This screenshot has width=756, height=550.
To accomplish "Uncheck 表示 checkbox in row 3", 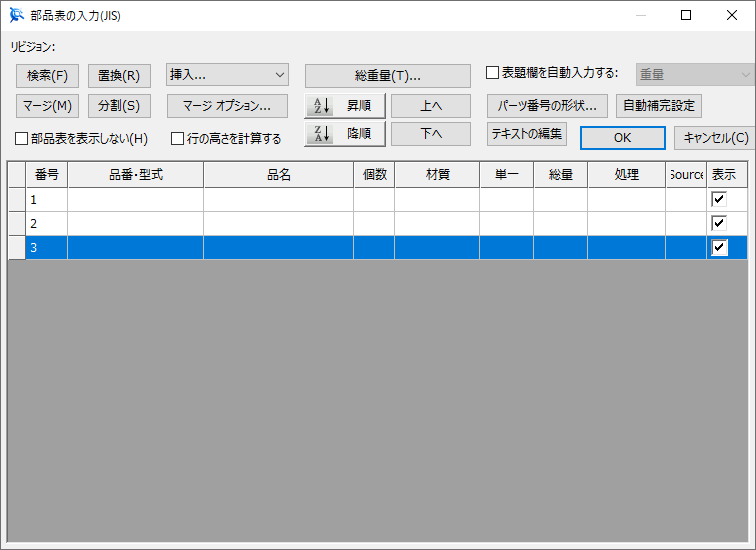I will coord(719,247).
